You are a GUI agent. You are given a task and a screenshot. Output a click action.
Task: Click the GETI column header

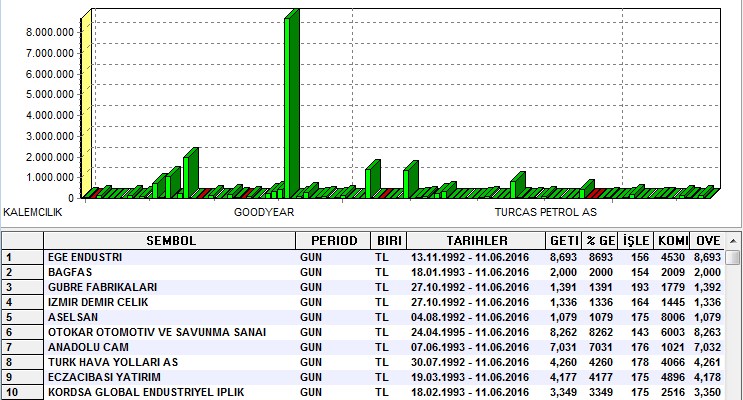click(563, 241)
